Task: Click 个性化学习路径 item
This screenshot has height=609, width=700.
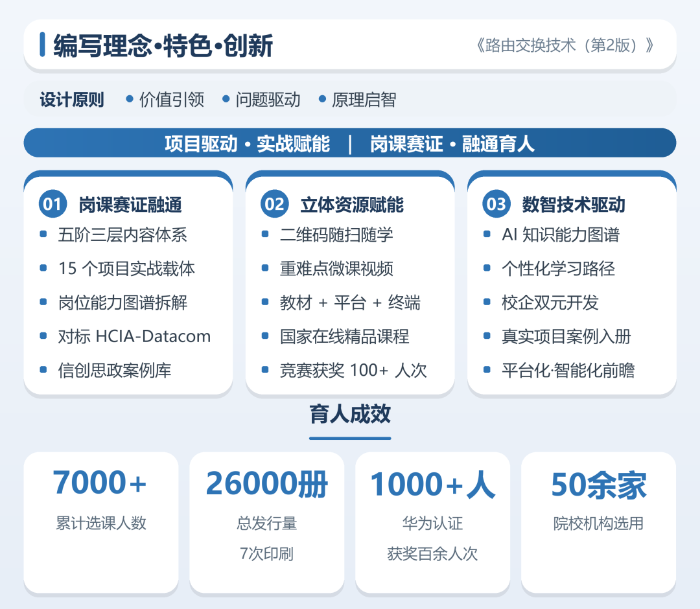Action: point(559,269)
